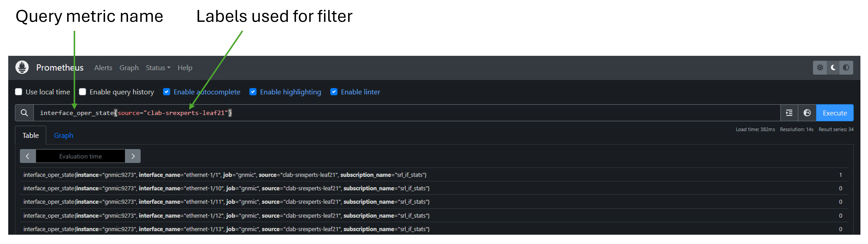This screenshot has height=244, width=868.
Task: Switch to browser-preferred theme gear icon
Action: tap(820, 68)
